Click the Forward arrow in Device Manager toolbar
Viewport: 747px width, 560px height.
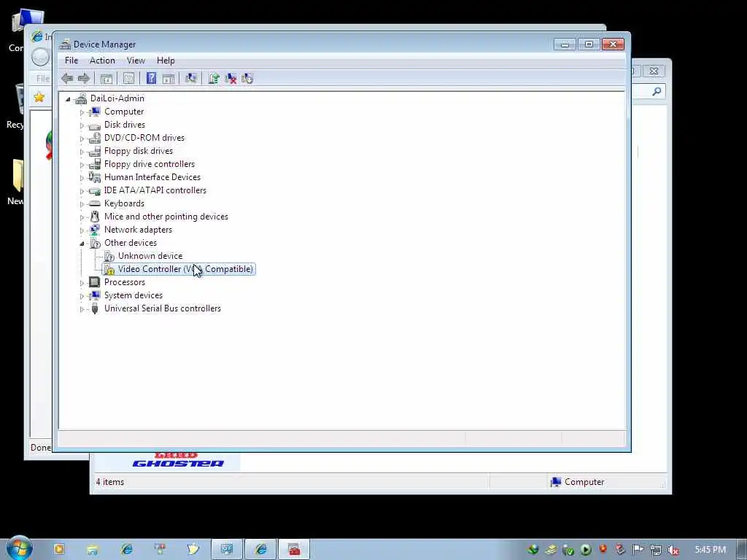tap(83, 79)
